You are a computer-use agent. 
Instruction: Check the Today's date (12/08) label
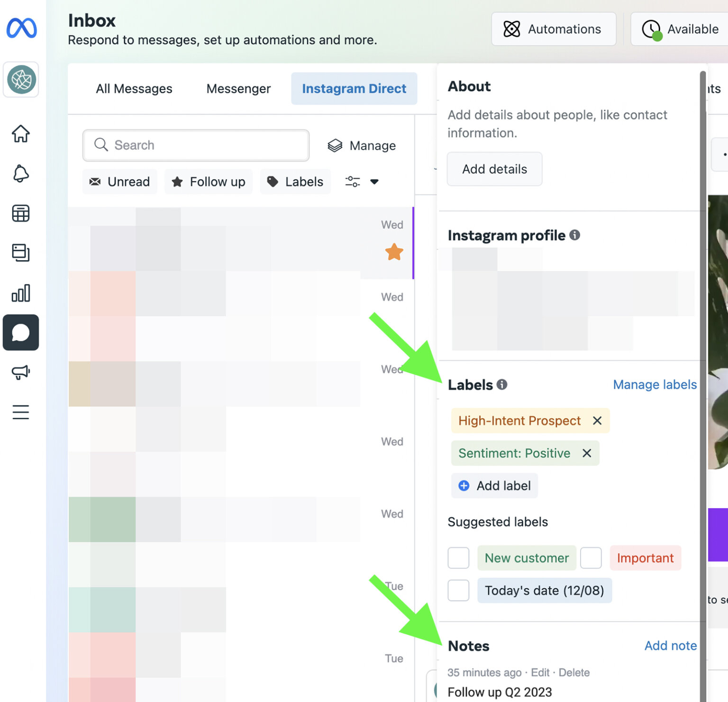(x=458, y=590)
